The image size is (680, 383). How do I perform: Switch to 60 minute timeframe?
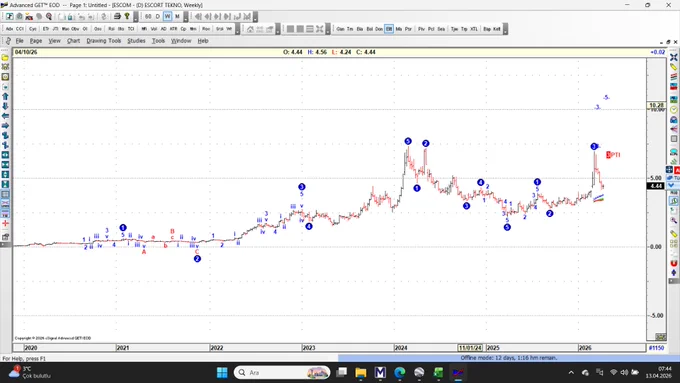pyautogui.click(x=148, y=16)
